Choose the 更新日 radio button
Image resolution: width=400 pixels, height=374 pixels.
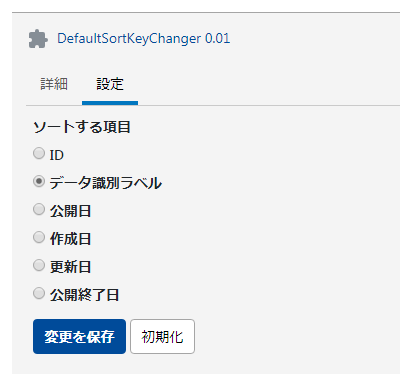pyautogui.click(x=39, y=265)
